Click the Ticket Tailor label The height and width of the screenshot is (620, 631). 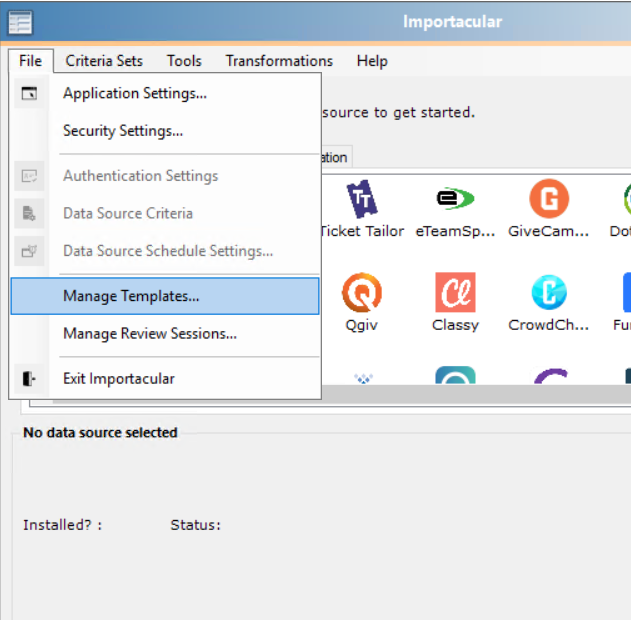coord(362,231)
